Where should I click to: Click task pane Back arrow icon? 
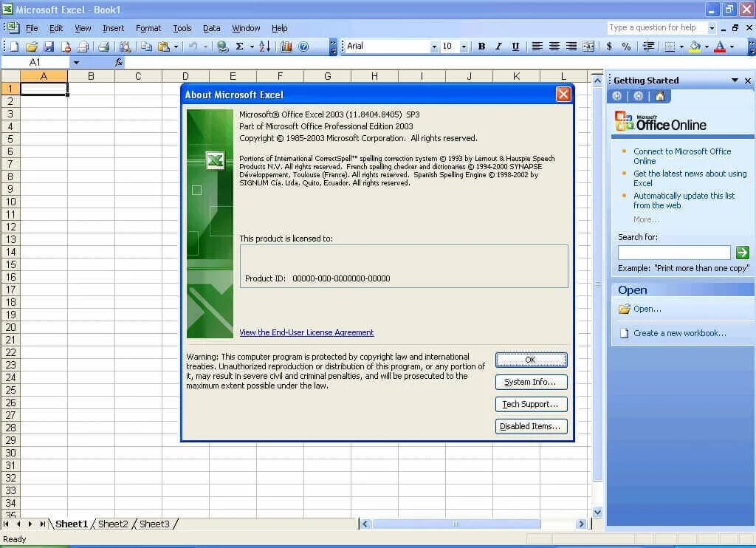coord(616,96)
